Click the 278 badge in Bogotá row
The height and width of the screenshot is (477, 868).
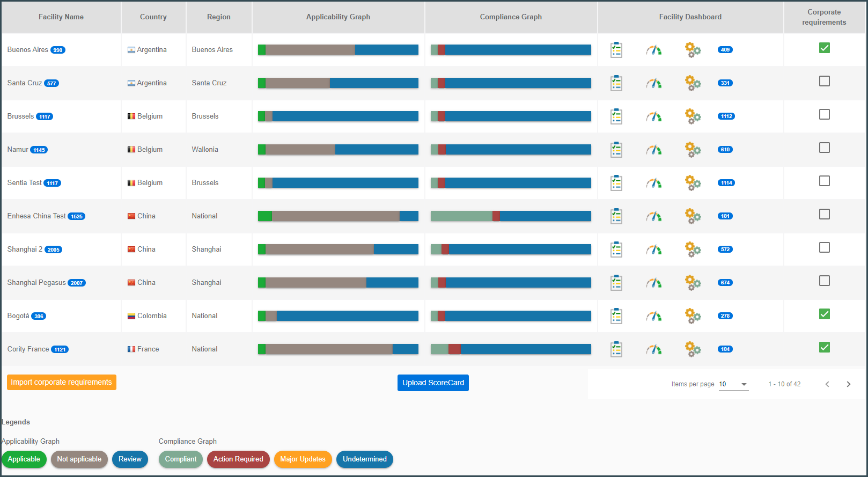pos(725,316)
